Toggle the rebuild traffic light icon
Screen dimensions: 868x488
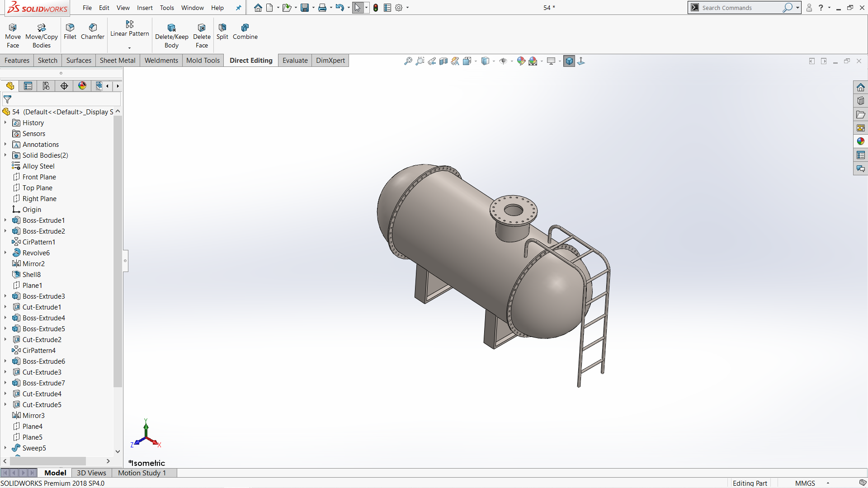375,8
